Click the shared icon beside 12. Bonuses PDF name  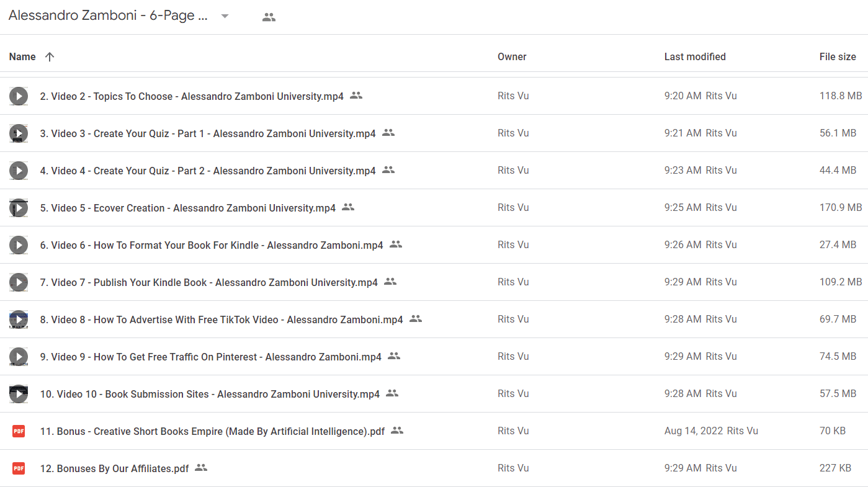[201, 468]
